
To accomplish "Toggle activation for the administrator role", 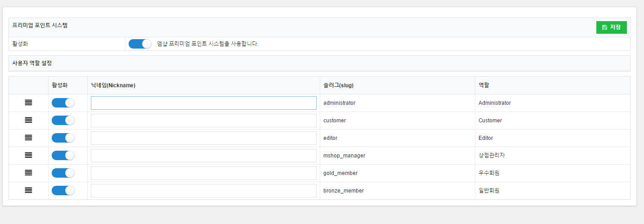I will pos(63,103).
